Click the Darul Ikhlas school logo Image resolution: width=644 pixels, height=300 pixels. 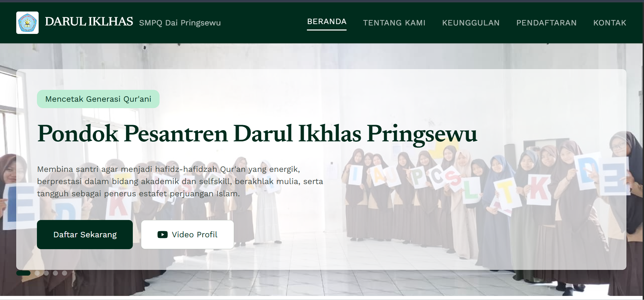click(27, 23)
